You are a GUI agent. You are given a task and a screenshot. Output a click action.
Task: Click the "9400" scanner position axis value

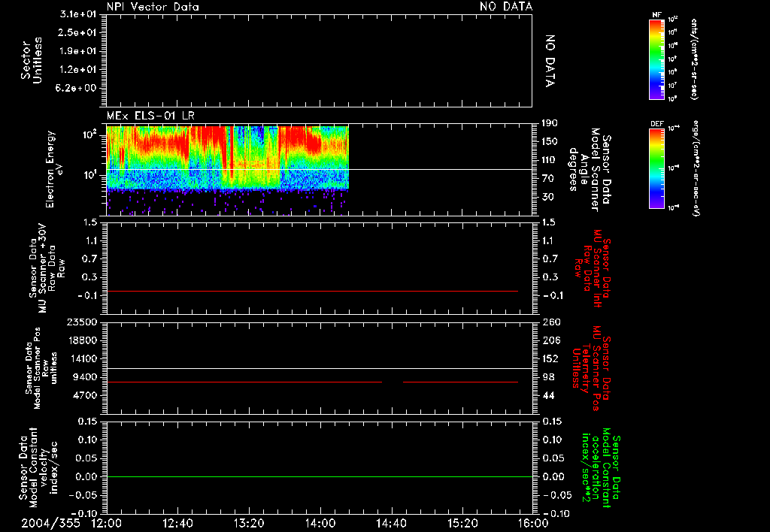(x=85, y=377)
